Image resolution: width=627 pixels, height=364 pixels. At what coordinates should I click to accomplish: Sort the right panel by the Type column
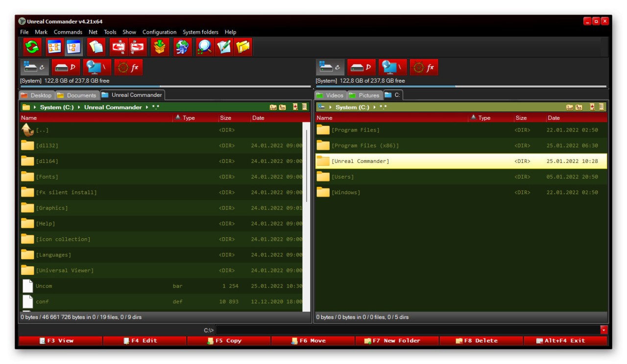tap(484, 118)
